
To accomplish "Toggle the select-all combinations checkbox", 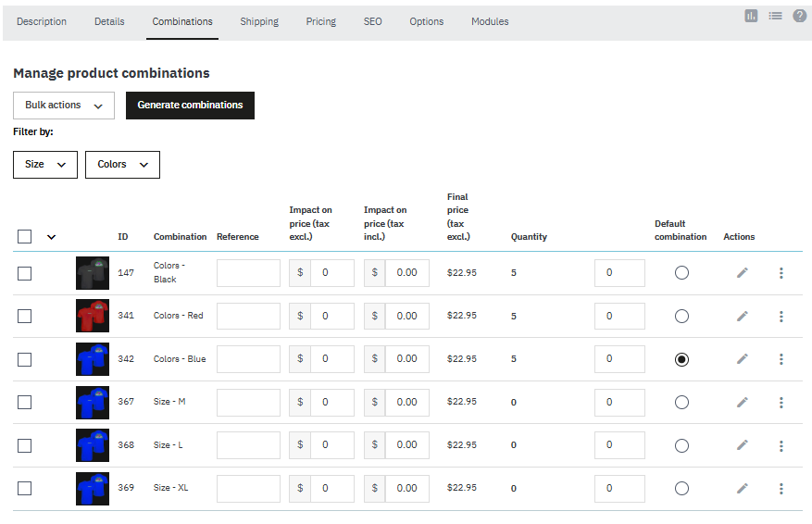I will pos(25,236).
